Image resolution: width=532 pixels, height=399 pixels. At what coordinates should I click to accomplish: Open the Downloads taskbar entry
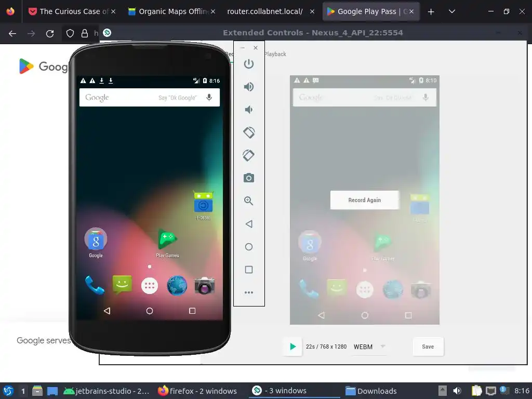(371, 391)
